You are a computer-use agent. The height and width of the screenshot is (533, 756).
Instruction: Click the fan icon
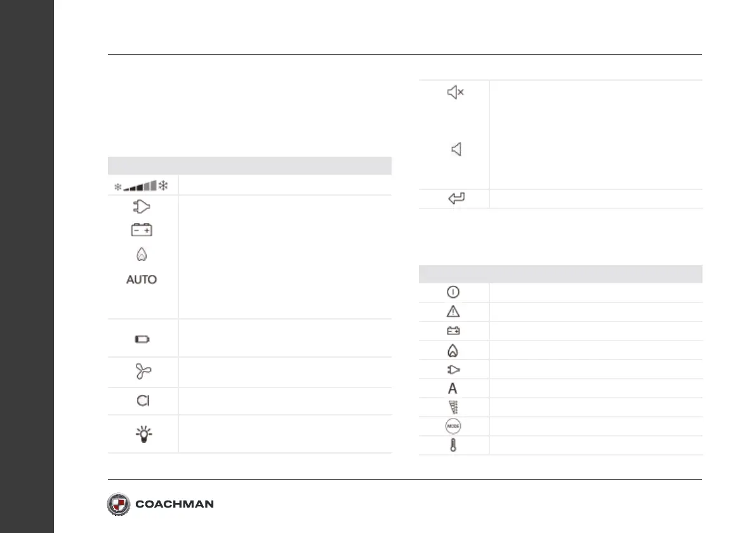(x=143, y=372)
